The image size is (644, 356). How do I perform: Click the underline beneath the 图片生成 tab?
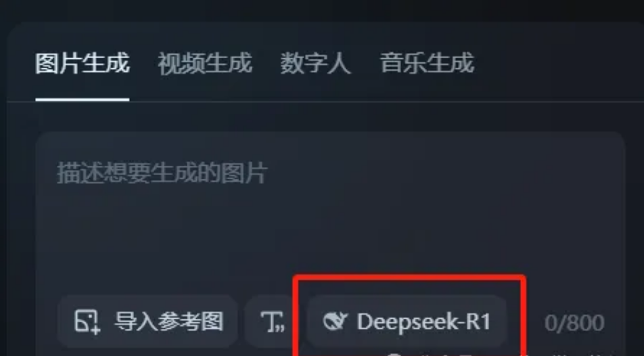point(82,99)
